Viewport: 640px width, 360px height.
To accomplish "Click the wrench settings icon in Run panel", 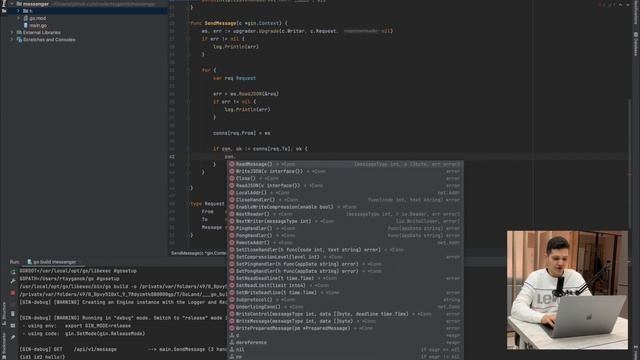I will (x=13, y=281).
